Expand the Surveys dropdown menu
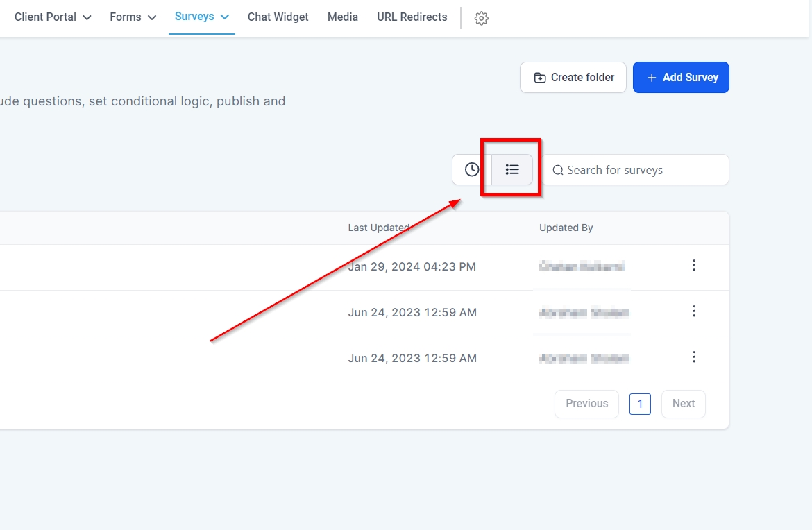 (202, 17)
